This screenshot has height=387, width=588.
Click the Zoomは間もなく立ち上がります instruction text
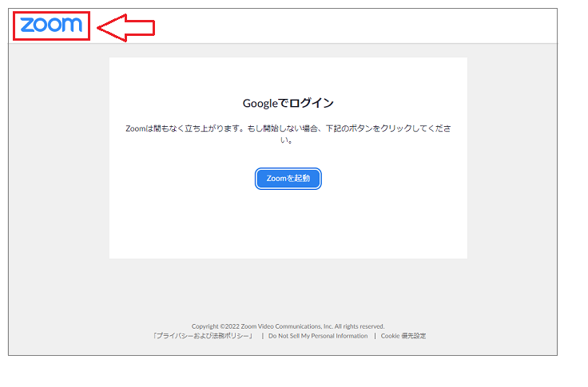[288, 134]
